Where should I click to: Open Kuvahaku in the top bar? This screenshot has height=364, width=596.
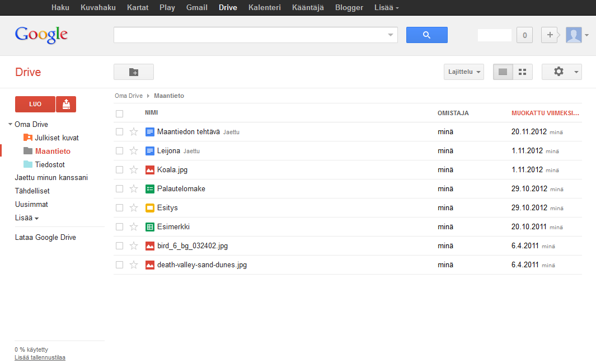[x=98, y=8]
